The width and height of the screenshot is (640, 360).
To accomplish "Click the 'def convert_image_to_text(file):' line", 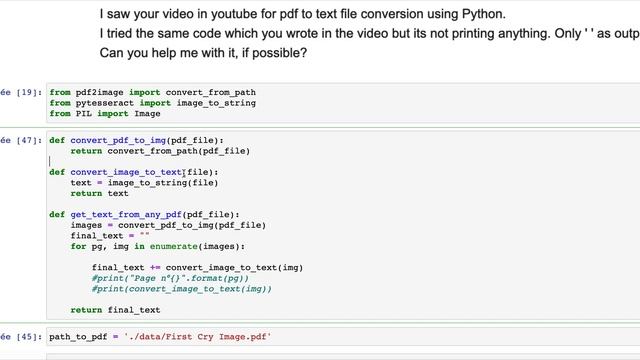I will point(134,172).
